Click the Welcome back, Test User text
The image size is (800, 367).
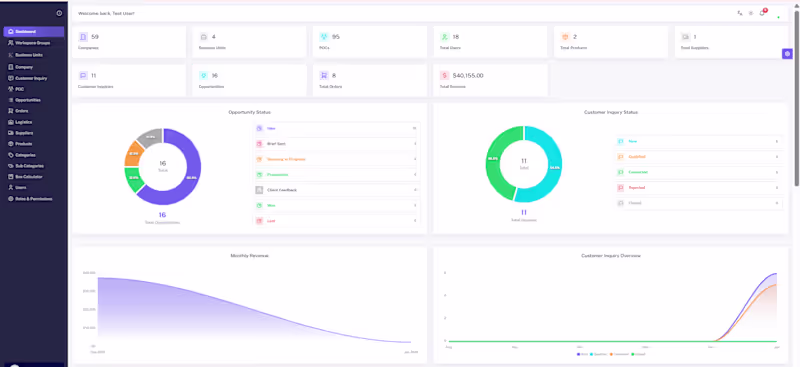click(x=107, y=13)
